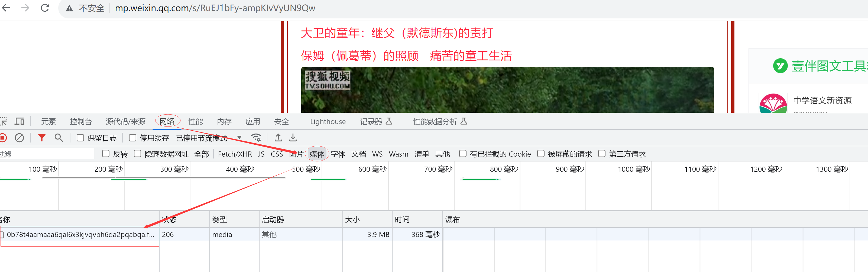Switch to the 应用 tab
This screenshot has width=868, height=272.
coord(253,121)
